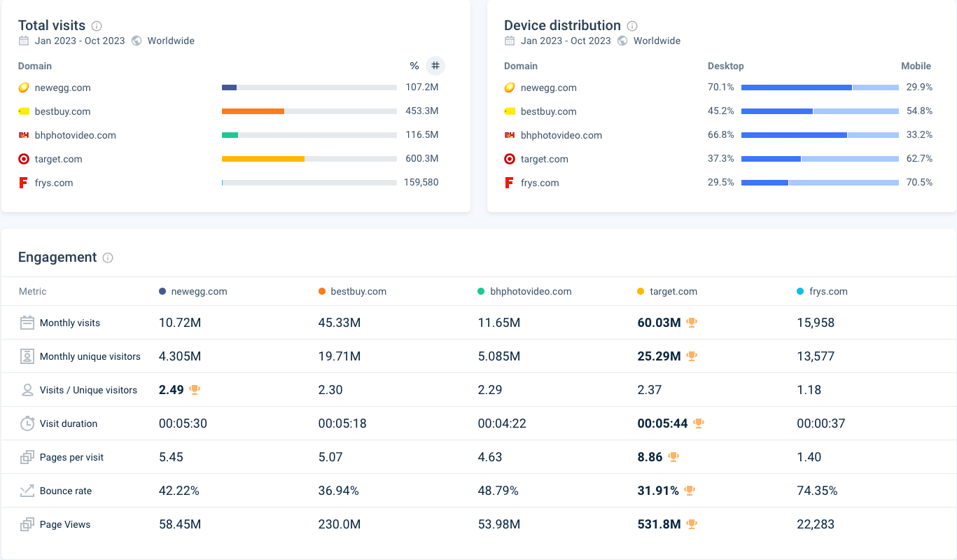
Task: Click trophy icon next to 60.03M
Action: click(x=692, y=323)
